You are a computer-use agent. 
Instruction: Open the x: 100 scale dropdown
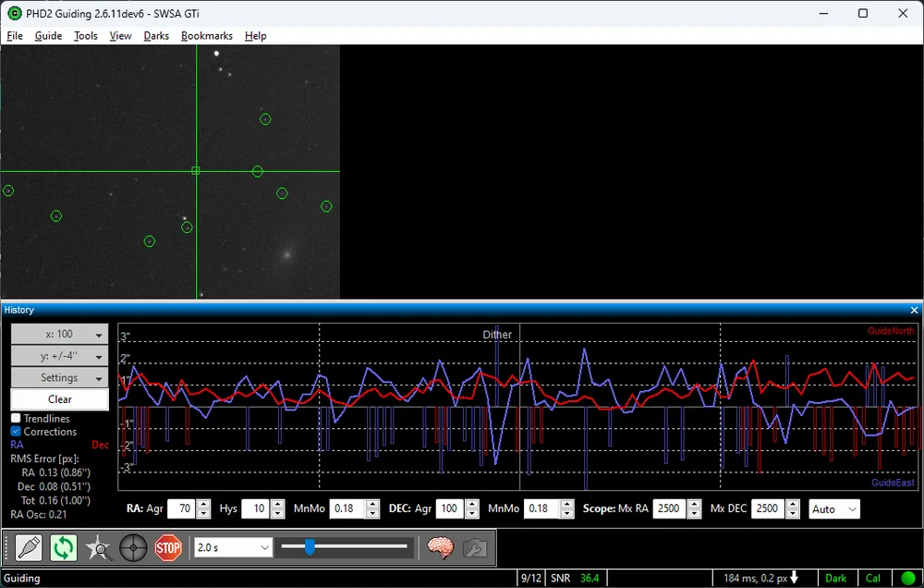59,334
